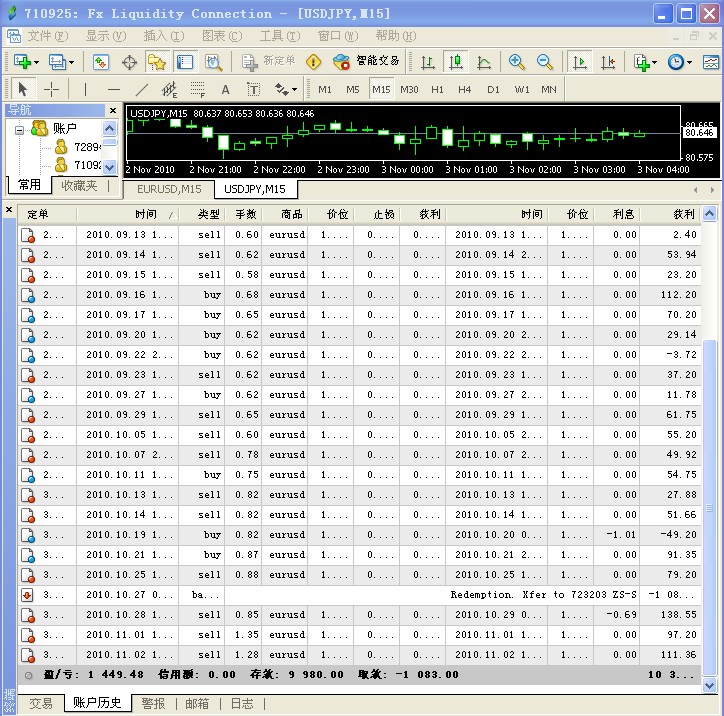
Task: Open the Indicators list dropdown icon
Action: click(x=645, y=62)
